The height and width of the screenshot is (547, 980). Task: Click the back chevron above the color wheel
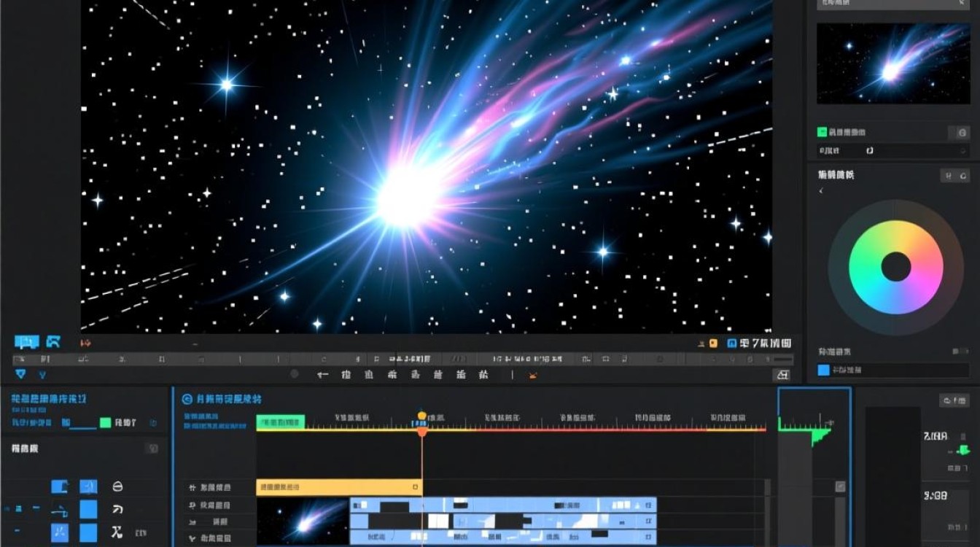[x=821, y=191]
